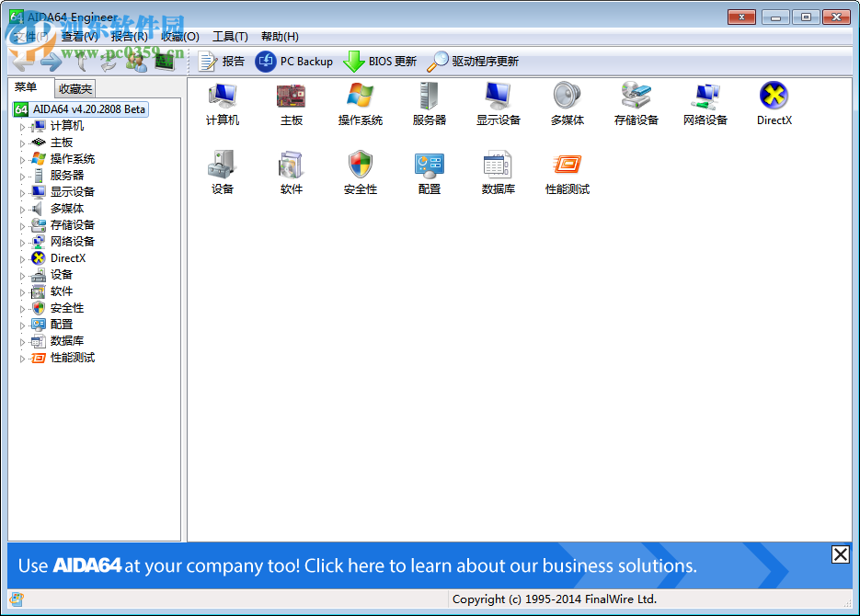This screenshot has width=860, height=616.
Task: Expand the 操作系统 tree node
Action: (x=22, y=159)
